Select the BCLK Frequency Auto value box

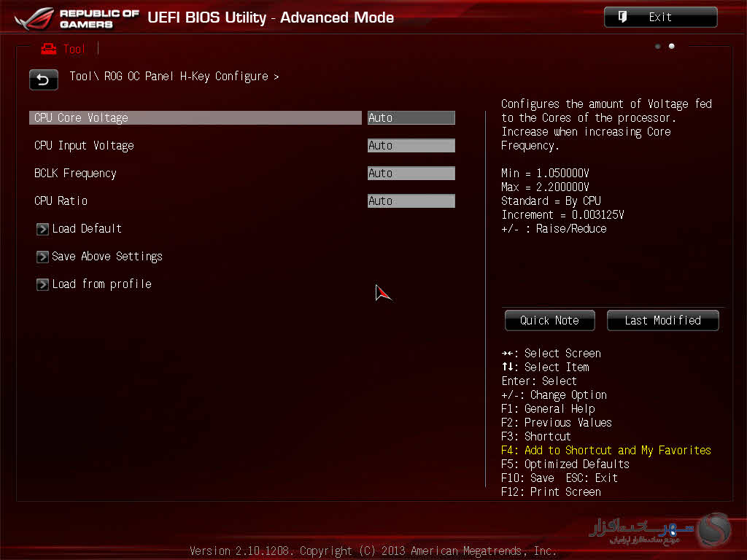pyautogui.click(x=411, y=174)
